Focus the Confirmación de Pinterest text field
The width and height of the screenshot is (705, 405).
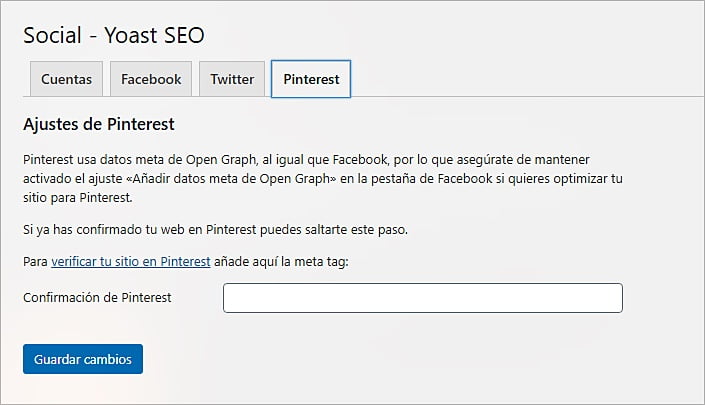(422, 298)
